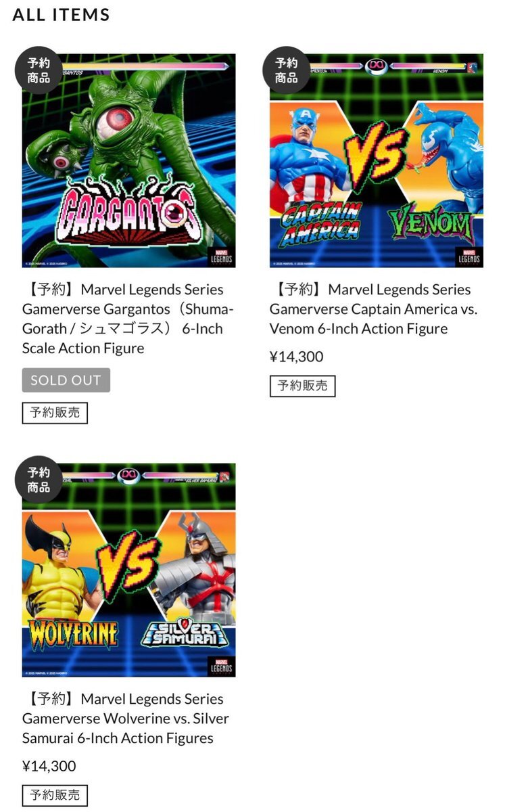Open the Wolverine vs. Silver Samurai image

point(128,570)
